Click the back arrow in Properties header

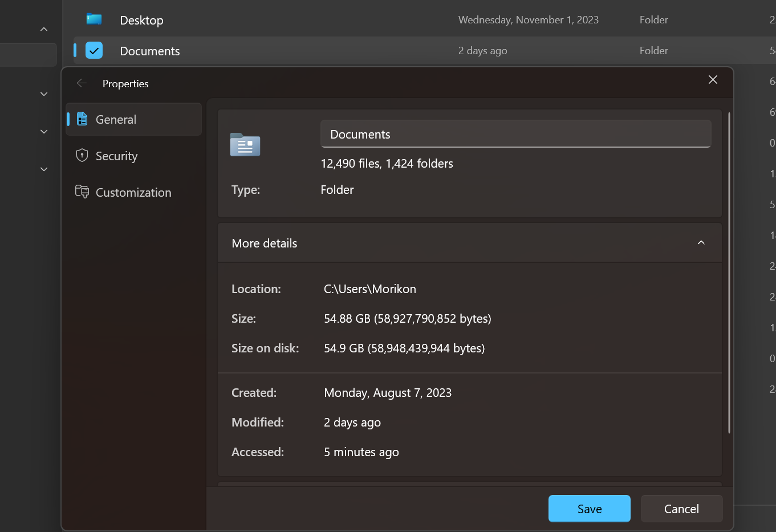tap(82, 83)
